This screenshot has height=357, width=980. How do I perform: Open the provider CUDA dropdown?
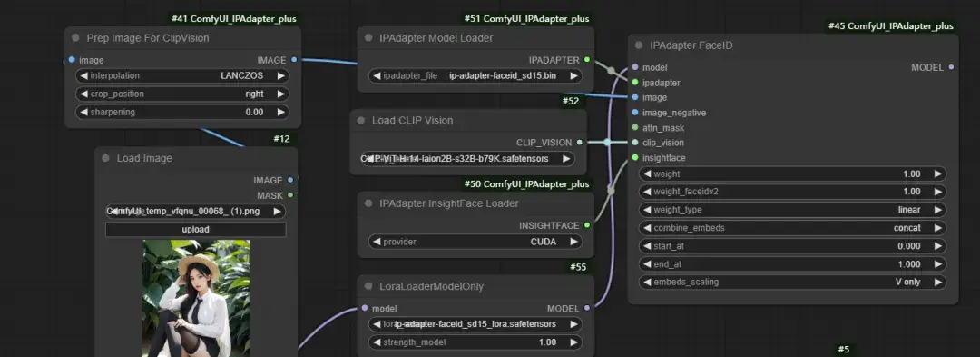475,242
